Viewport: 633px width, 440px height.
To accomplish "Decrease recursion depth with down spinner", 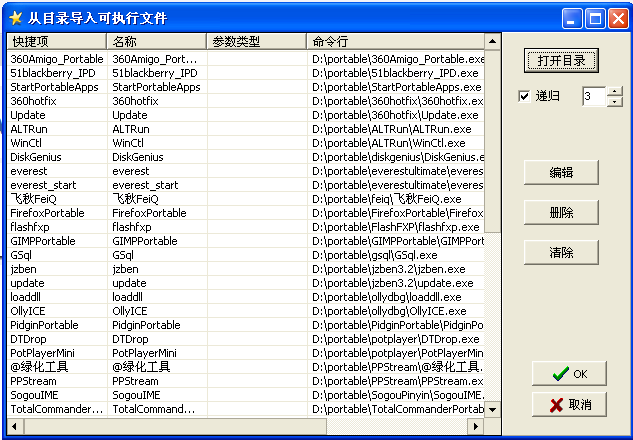I will [614, 101].
